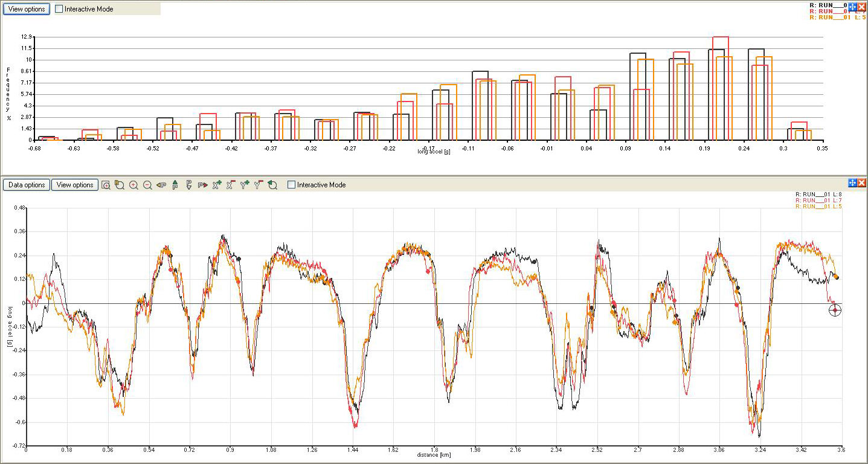Pan the line chart left

point(161,185)
